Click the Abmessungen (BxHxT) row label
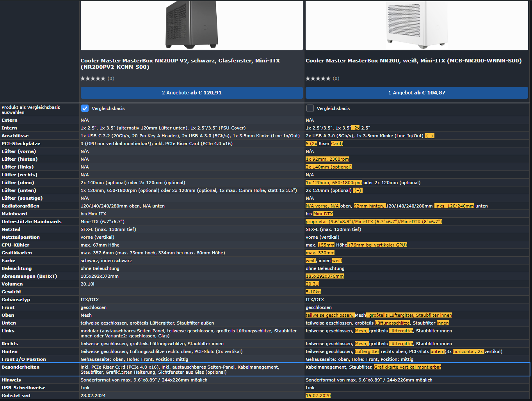The height and width of the screenshot is (401, 532). coord(29,276)
